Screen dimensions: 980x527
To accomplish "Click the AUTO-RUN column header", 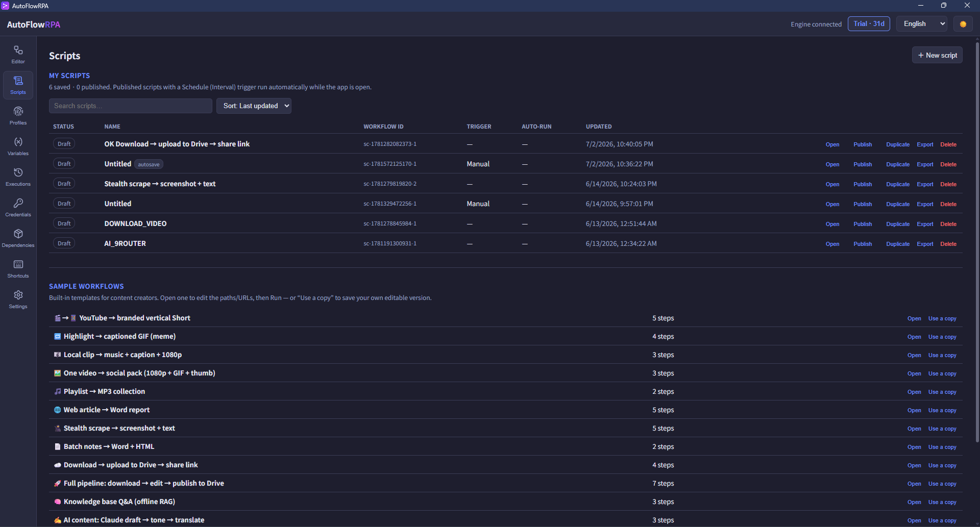I will [536, 127].
